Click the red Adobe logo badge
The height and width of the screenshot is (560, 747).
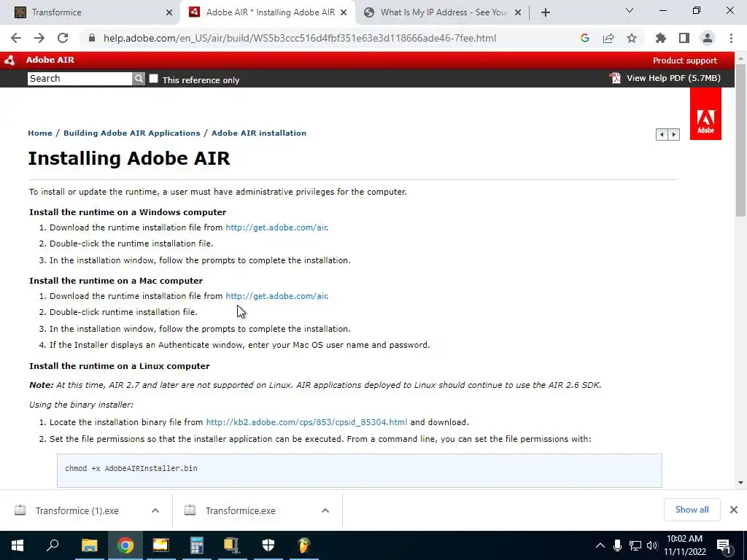705,114
